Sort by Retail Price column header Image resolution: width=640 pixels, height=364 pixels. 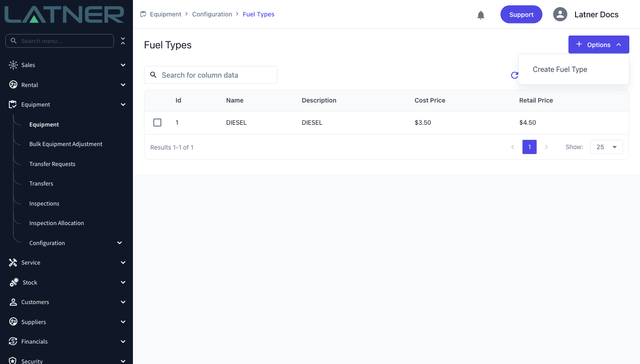tap(536, 100)
